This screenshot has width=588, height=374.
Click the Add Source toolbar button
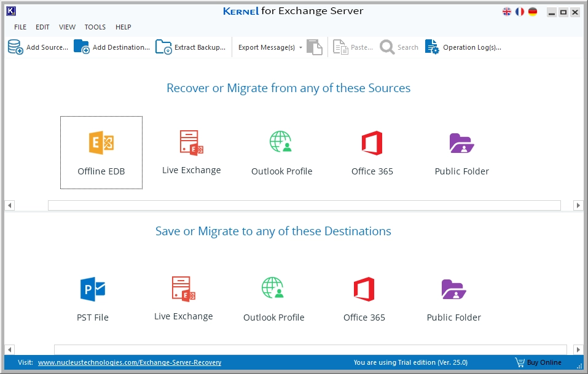[x=38, y=47]
